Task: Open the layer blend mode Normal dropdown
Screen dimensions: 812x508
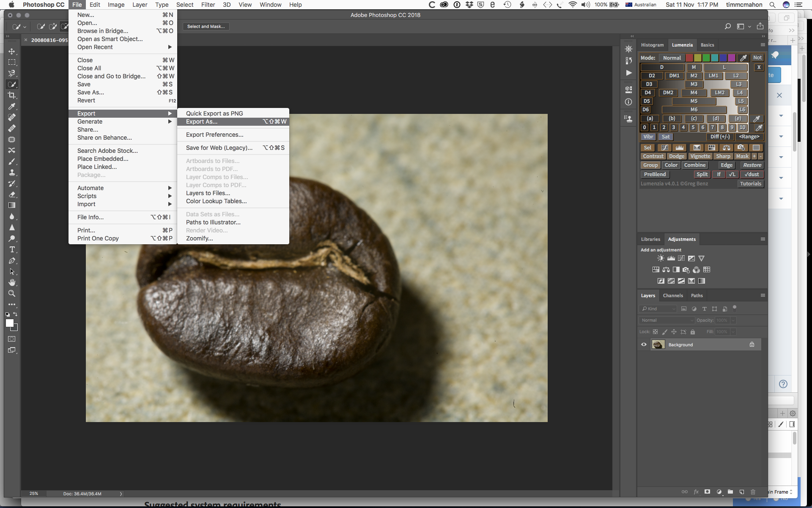Action: coord(667,320)
